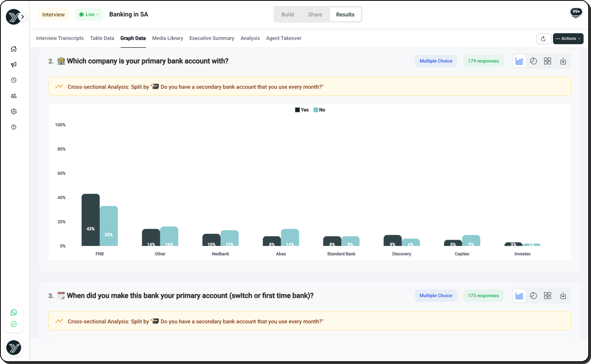Click the WhatsApp icon in sidebar
The width and height of the screenshot is (591, 364).
[x=14, y=312]
